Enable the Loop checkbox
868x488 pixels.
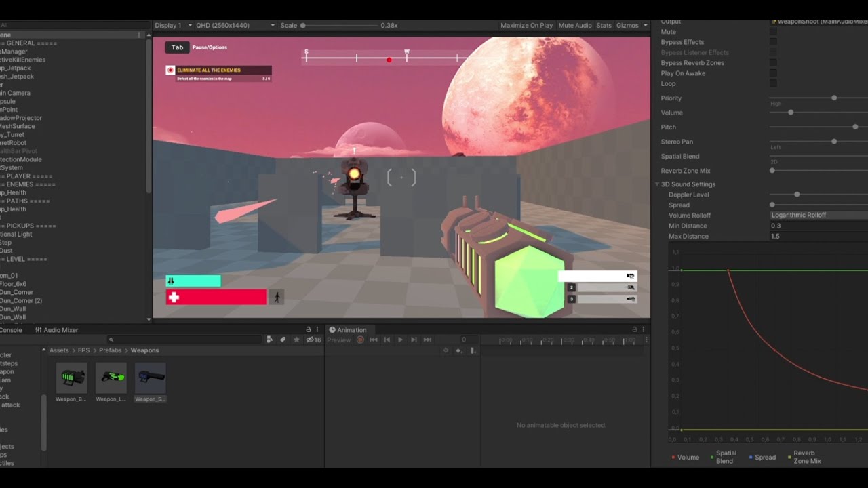pyautogui.click(x=773, y=83)
